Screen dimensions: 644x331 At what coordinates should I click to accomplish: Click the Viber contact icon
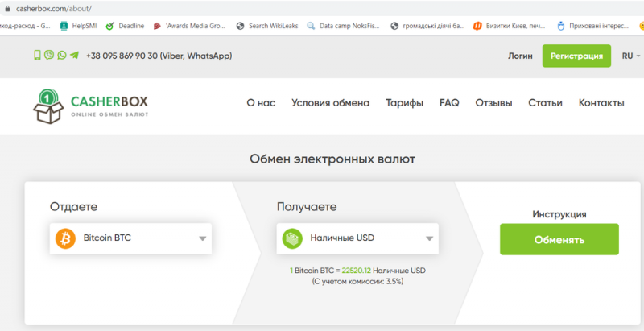[49, 56]
